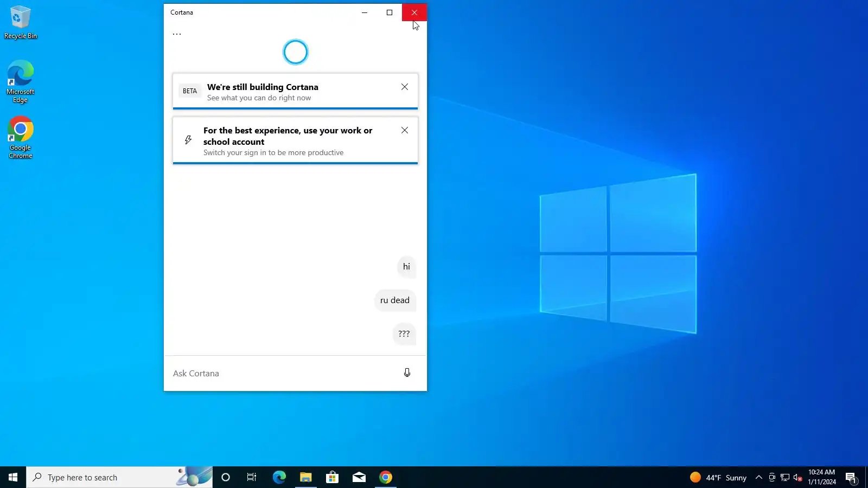The height and width of the screenshot is (488, 868).
Task: Open the Action Center notifications icon
Action: pos(851,477)
